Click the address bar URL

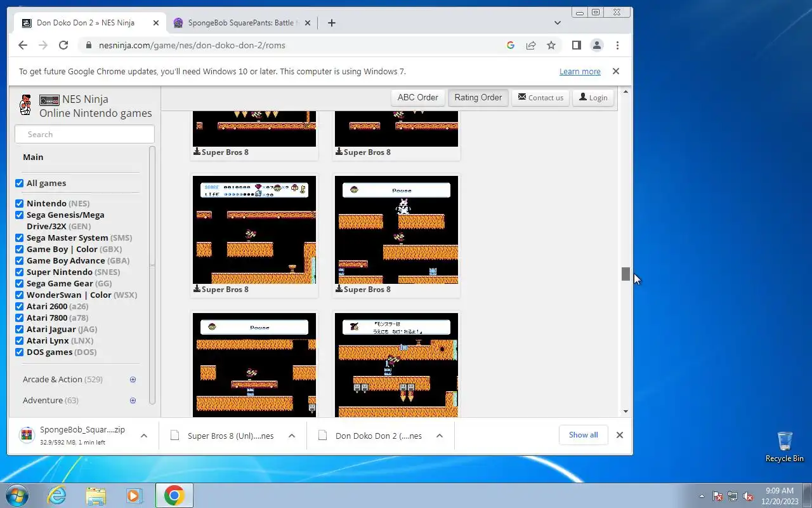click(x=192, y=45)
